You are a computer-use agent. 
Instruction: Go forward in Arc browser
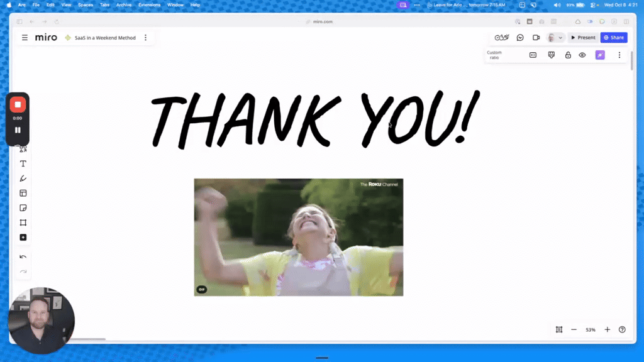pyautogui.click(x=45, y=22)
